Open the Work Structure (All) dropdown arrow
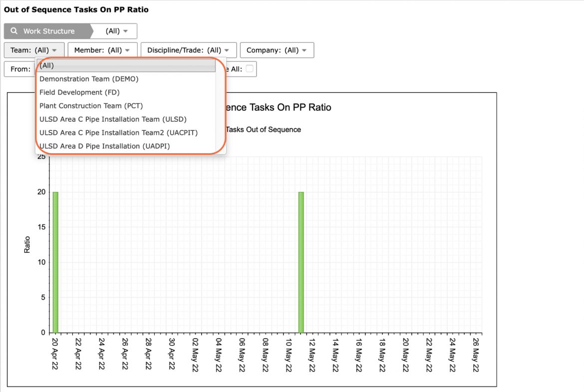The width and height of the screenshot is (584, 392). (x=125, y=31)
